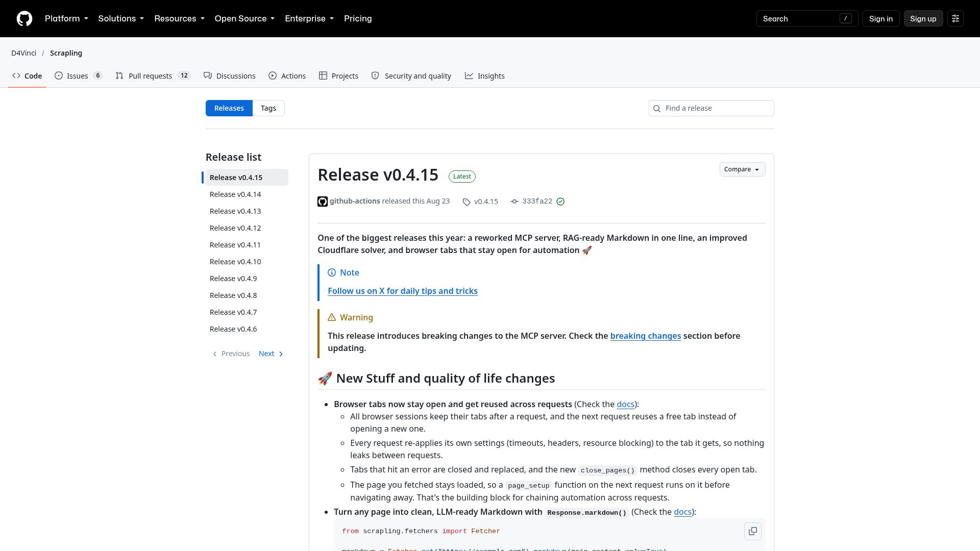Click the Discussions speech bubble icon
Viewport: 980px width, 551px height.
(x=208, y=76)
